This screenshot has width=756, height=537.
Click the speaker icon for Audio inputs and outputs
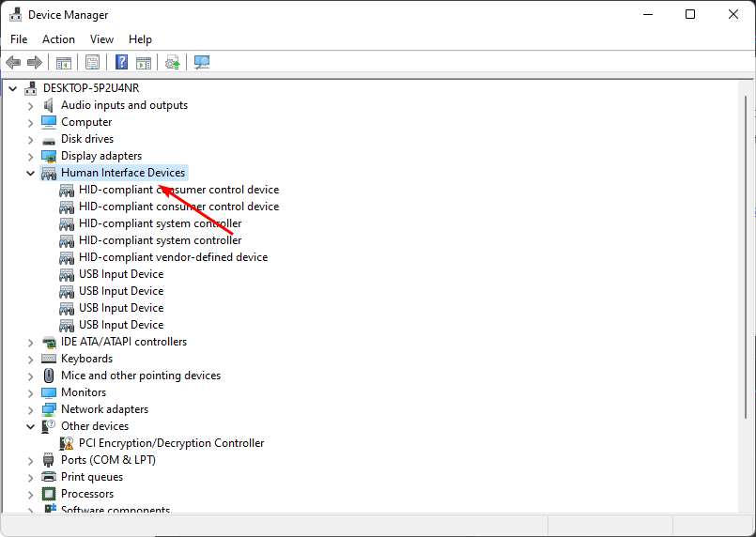click(49, 105)
